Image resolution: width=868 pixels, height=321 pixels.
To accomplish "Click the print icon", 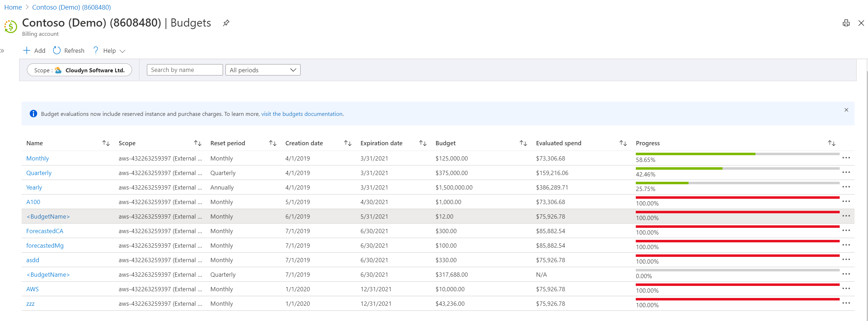I will coord(846,23).
